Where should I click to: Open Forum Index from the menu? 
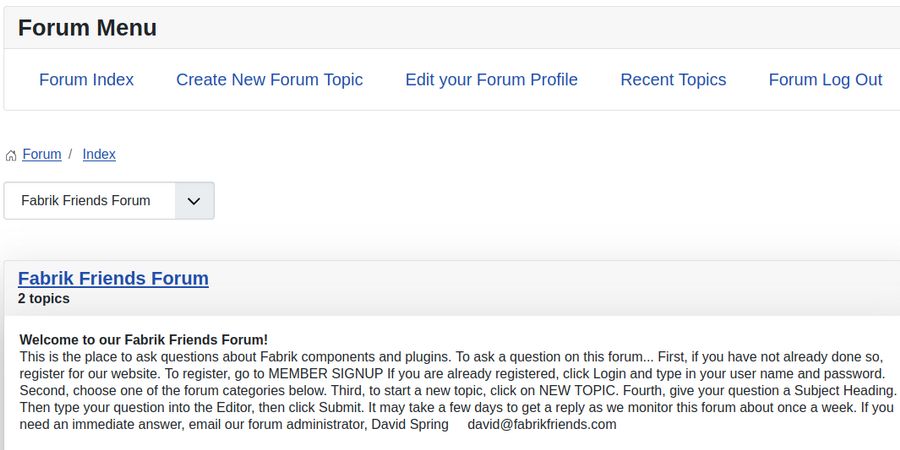pos(86,80)
